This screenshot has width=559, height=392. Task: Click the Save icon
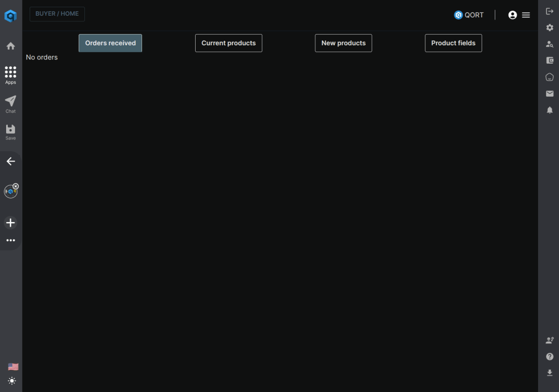(x=11, y=132)
